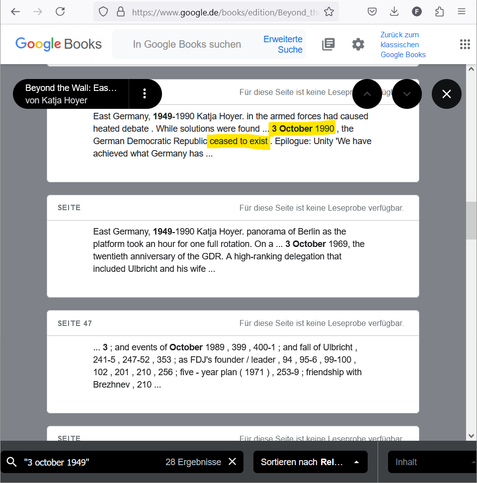The width and height of the screenshot is (477, 483).
Task: Click the address bar URL
Action: point(224,12)
